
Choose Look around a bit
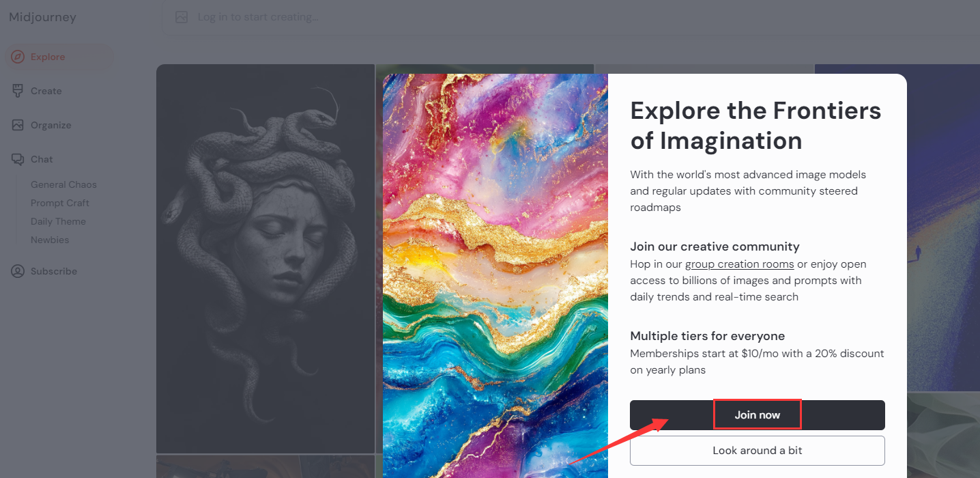(x=758, y=451)
